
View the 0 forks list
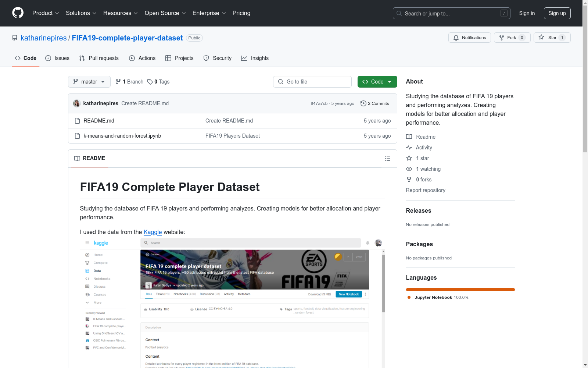pos(419,180)
